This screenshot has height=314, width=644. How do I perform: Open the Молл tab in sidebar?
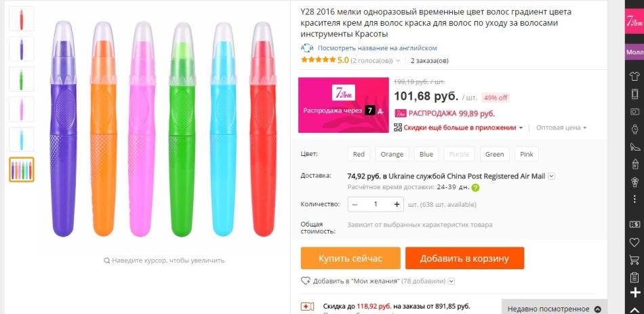[x=635, y=52]
